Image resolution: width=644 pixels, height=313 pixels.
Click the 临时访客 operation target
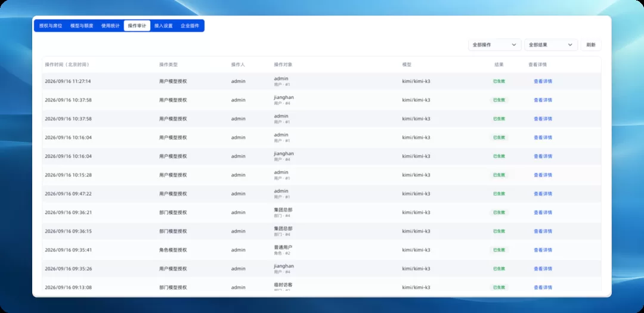point(283,284)
